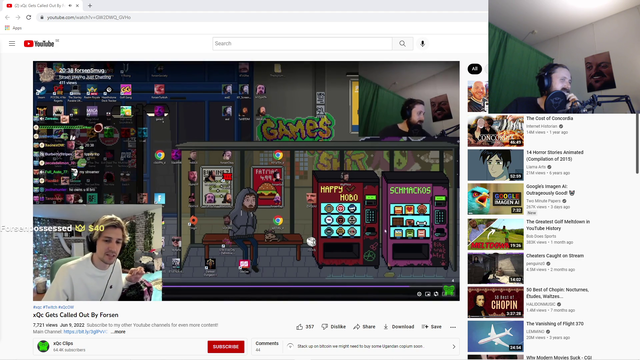Download the video
Viewport: 640px width, 360px height.
[x=398, y=327]
